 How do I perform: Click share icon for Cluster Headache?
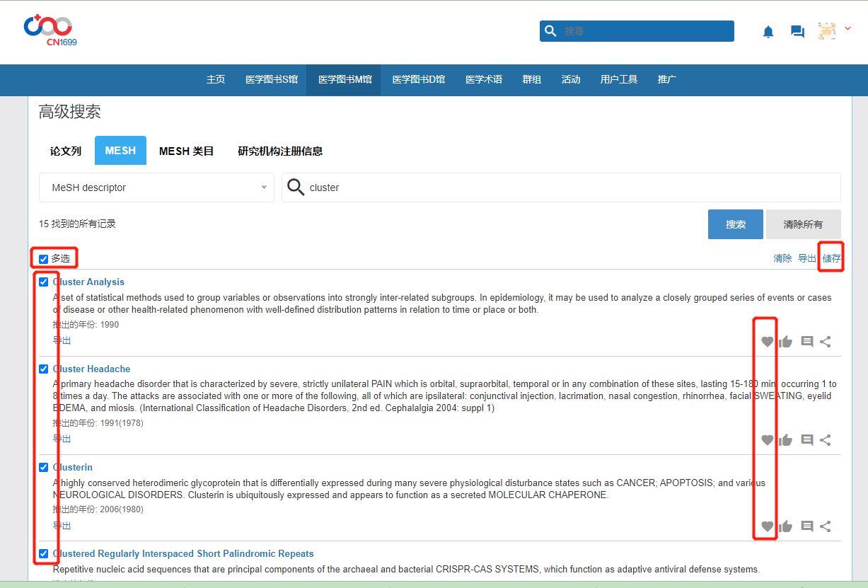(826, 440)
